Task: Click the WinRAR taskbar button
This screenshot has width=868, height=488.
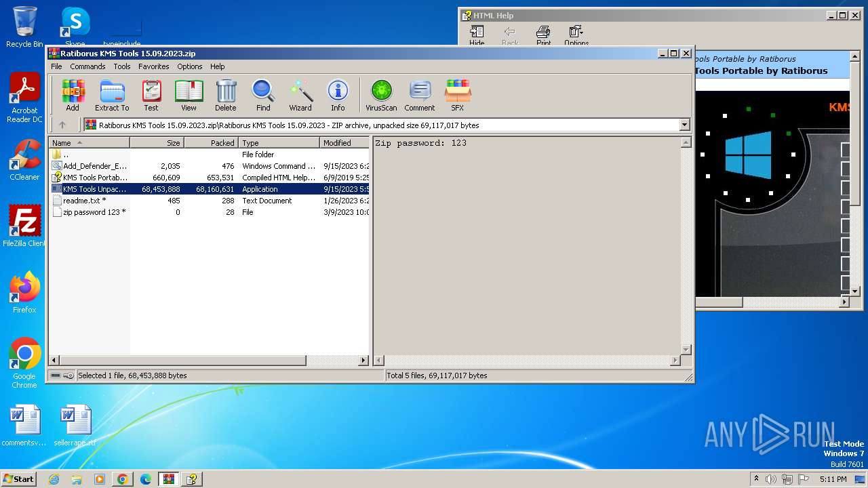Action: 168,479
